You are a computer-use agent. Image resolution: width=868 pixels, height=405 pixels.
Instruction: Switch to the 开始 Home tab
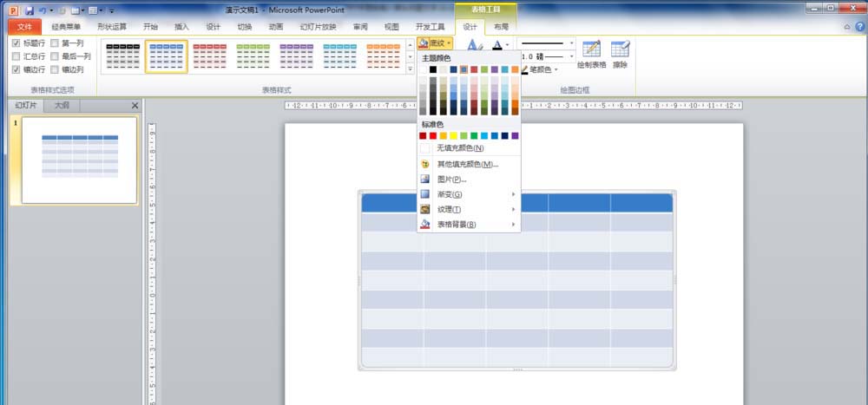150,27
